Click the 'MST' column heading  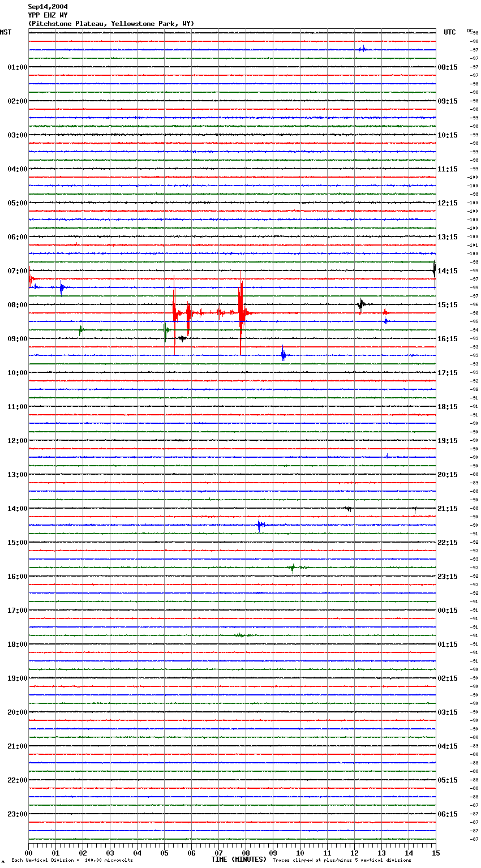tap(6, 32)
